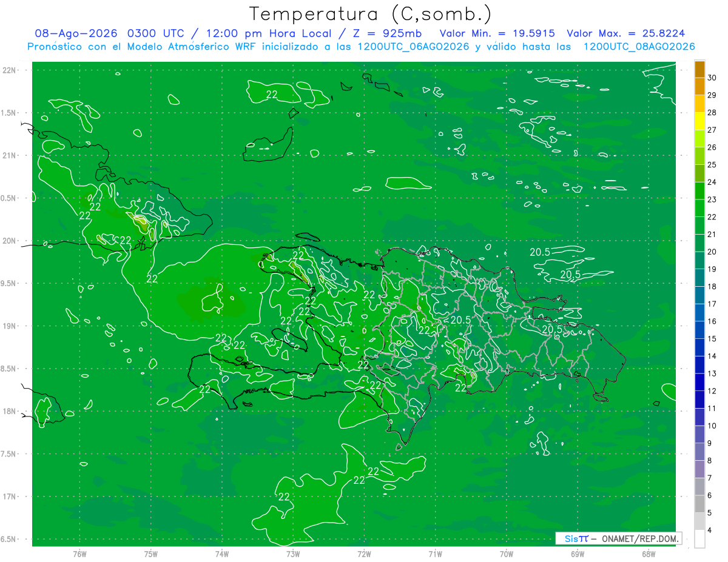Click the "74W" longitude axis label
728x562 pixels.
click(x=221, y=554)
